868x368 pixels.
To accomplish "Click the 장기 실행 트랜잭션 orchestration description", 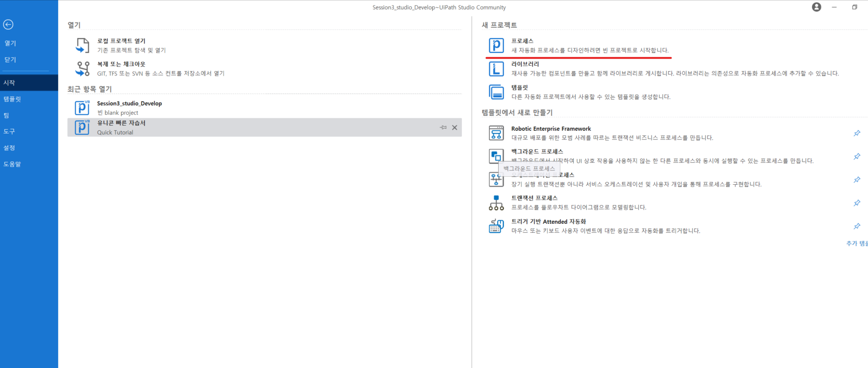I will click(637, 184).
